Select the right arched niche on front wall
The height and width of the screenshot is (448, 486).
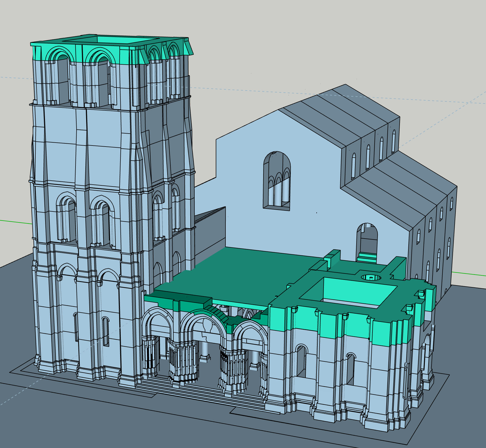click(x=351, y=369)
